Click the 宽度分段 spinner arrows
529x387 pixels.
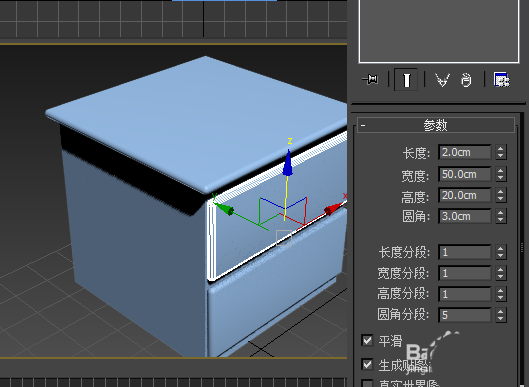[x=501, y=273]
